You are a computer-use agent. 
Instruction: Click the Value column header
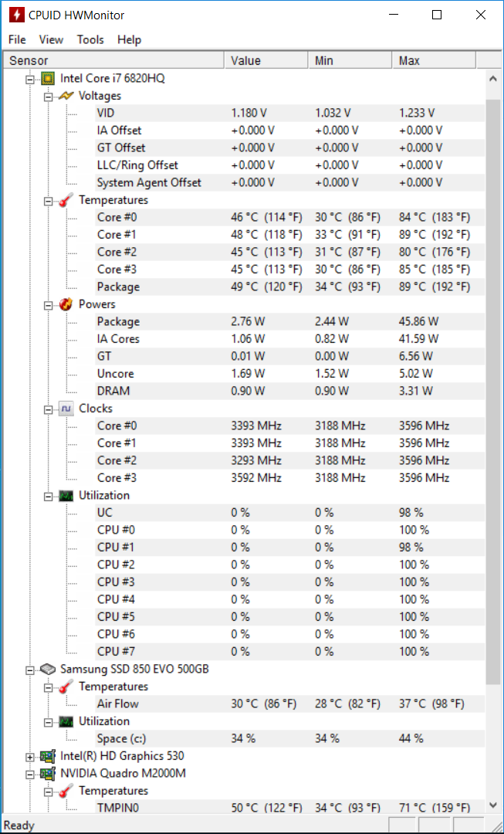tap(266, 61)
